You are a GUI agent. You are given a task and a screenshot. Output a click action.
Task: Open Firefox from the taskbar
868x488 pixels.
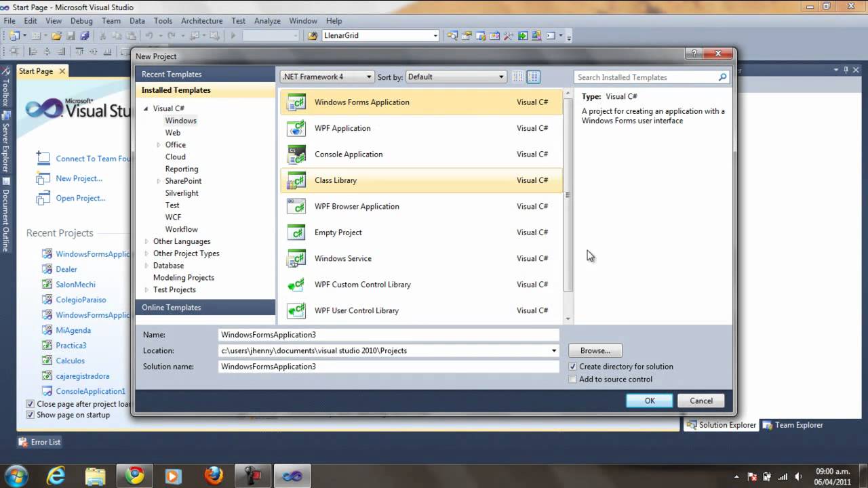[213, 476]
